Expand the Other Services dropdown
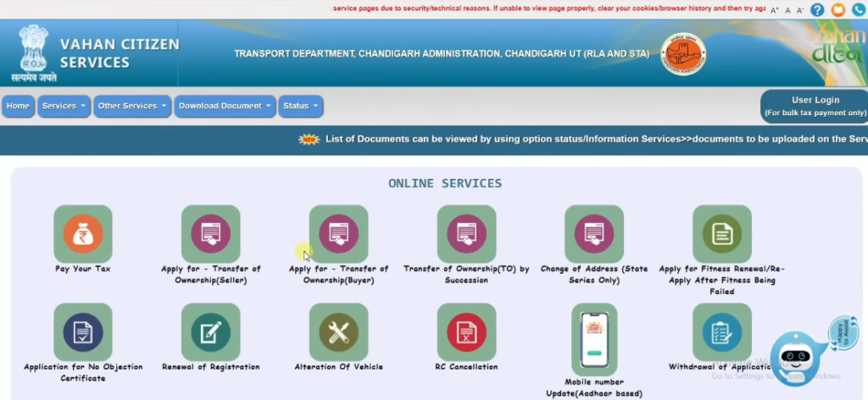The width and height of the screenshot is (868, 400). tap(131, 106)
